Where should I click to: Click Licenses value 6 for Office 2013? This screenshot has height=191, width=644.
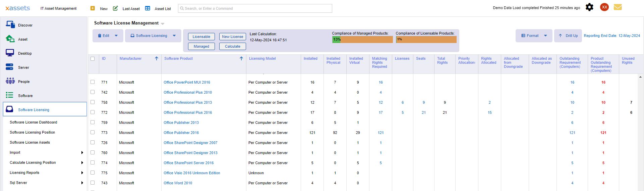[x=403, y=102]
